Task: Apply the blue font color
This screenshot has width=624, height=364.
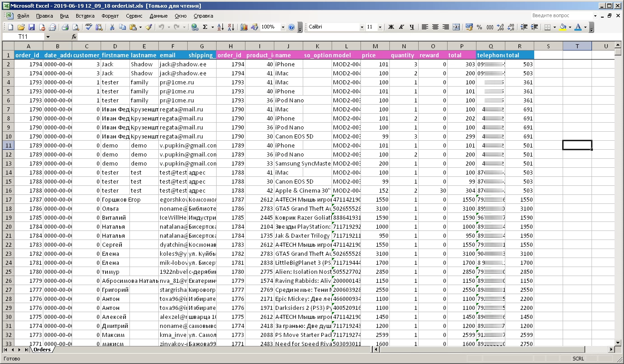Action: 578,27
